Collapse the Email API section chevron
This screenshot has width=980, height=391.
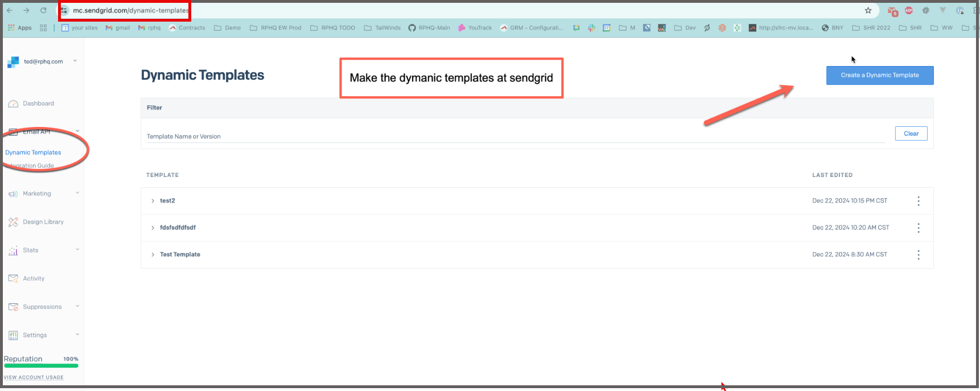77,131
